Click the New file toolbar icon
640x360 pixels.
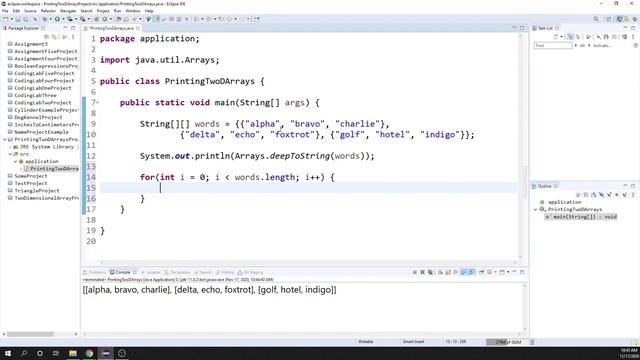tap(6, 19)
